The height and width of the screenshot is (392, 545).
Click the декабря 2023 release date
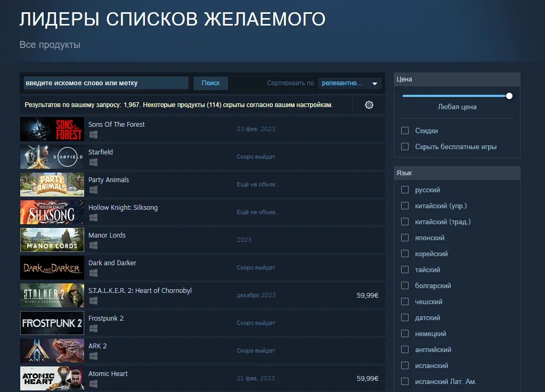pyautogui.click(x=256, y=295)
